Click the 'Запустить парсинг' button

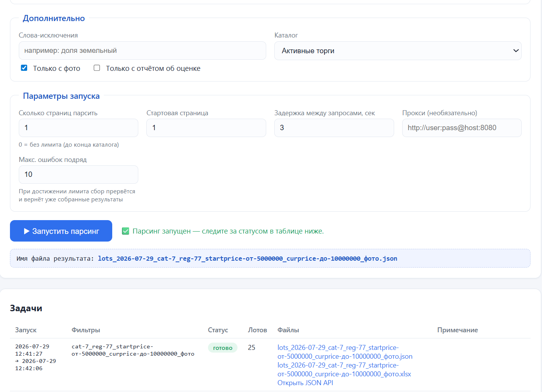pyautogui.click(x=61, y=231)
